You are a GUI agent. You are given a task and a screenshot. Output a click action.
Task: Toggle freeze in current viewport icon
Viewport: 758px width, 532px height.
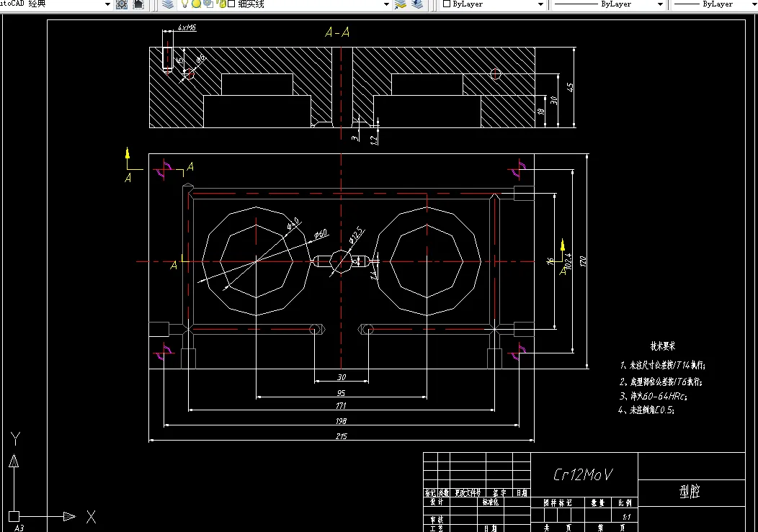[x=208, y=4]
